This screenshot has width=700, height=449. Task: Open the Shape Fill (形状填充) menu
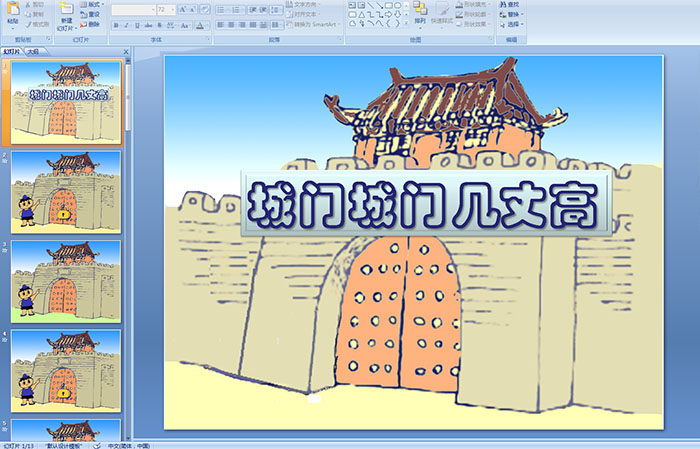[473, 4]
